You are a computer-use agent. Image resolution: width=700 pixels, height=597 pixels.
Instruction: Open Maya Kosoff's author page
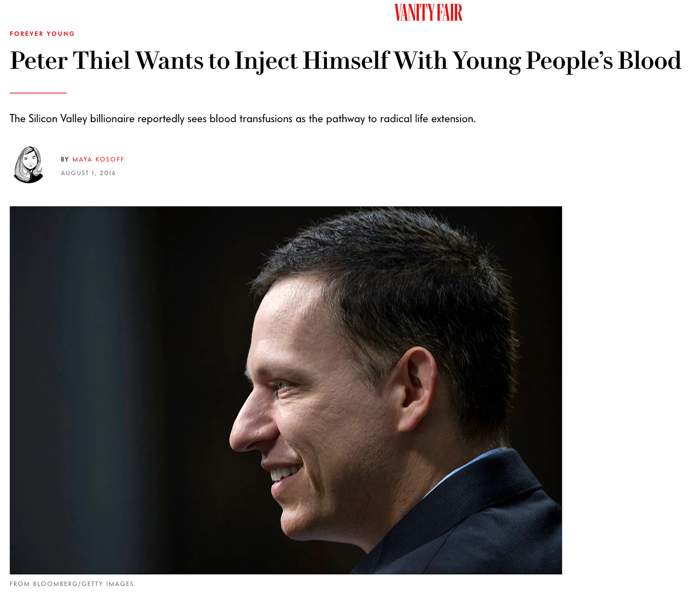pos(98,159)
